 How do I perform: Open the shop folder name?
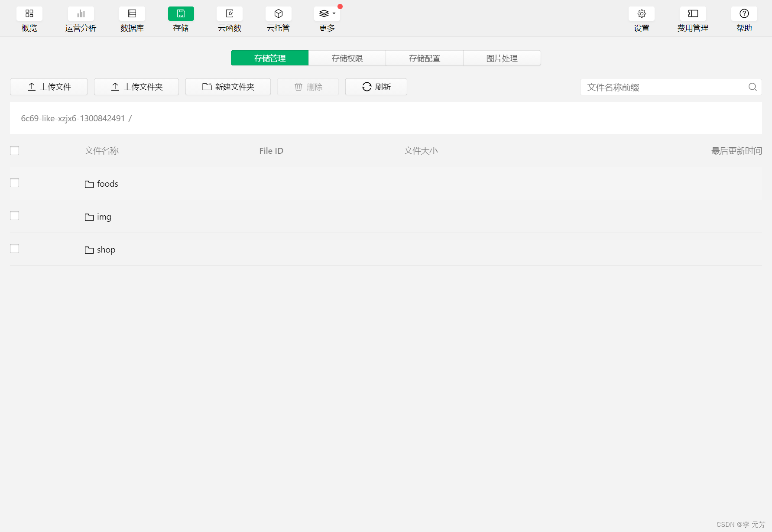pos(106,250)
